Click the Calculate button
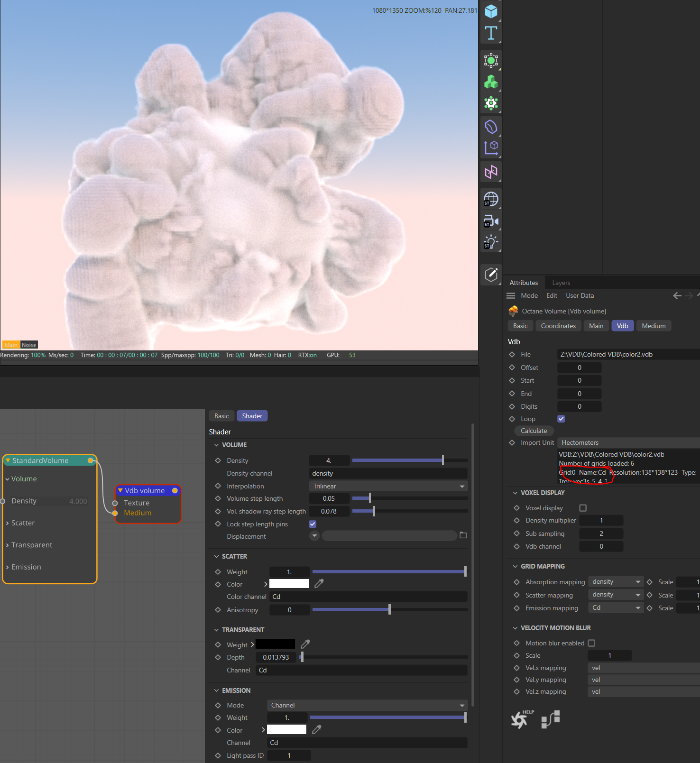The height and width of the screenshot is (763, 700). [x=534, y=431]
